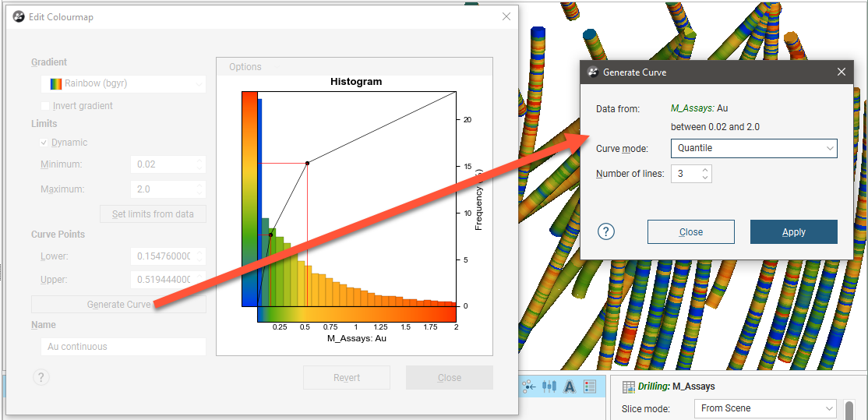Click the Au continuous name field
Screen dimensions: 868x420
click(122, 347)
